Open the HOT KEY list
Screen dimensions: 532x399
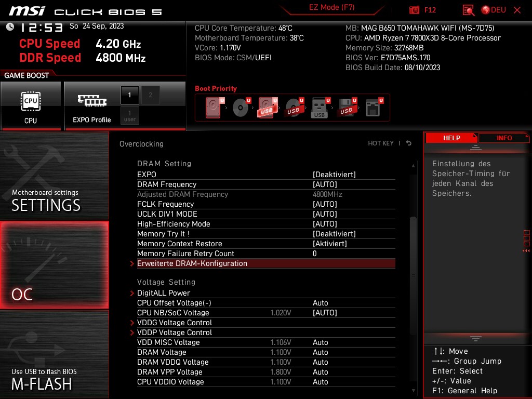381,143
